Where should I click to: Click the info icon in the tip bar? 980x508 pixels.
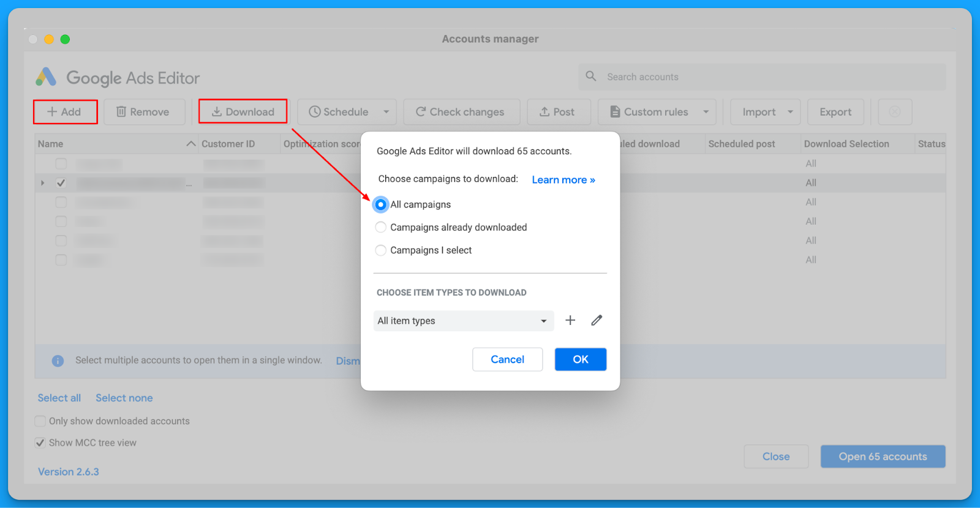tap(58, 360)
